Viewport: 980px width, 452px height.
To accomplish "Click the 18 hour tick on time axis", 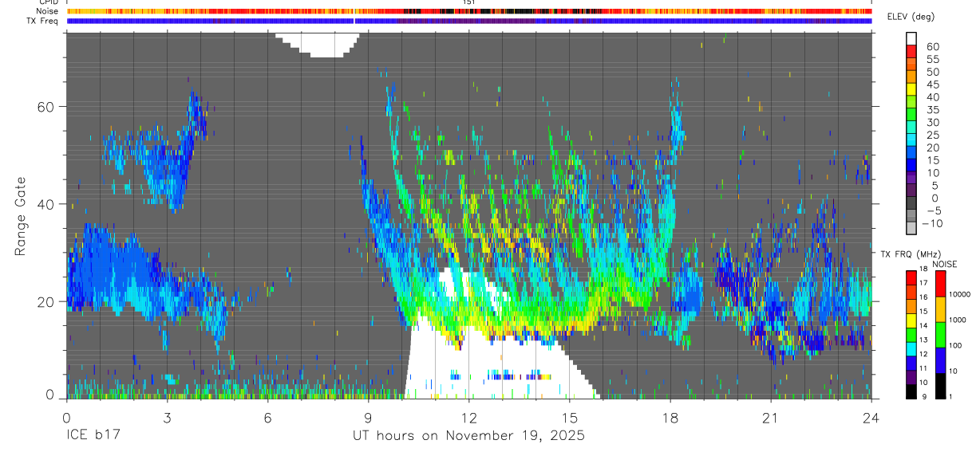I will coord(670,417).
